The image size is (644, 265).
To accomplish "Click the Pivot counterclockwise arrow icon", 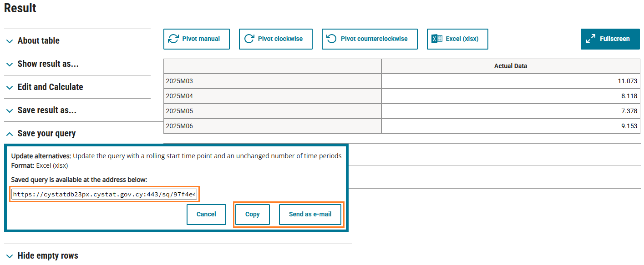I will pyautogui.click(x=332, y=39).
